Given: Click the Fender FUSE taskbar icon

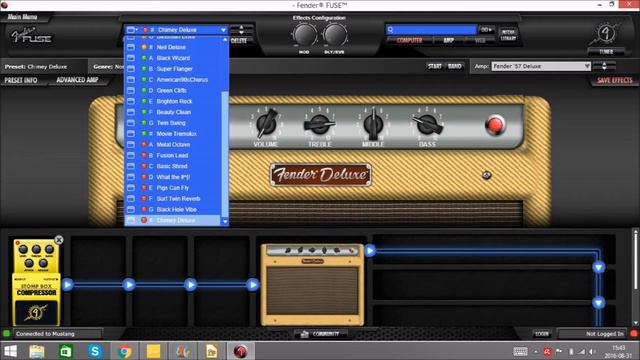Looking at the screenshot, I should pyautogui.click(x=241, y=351).
